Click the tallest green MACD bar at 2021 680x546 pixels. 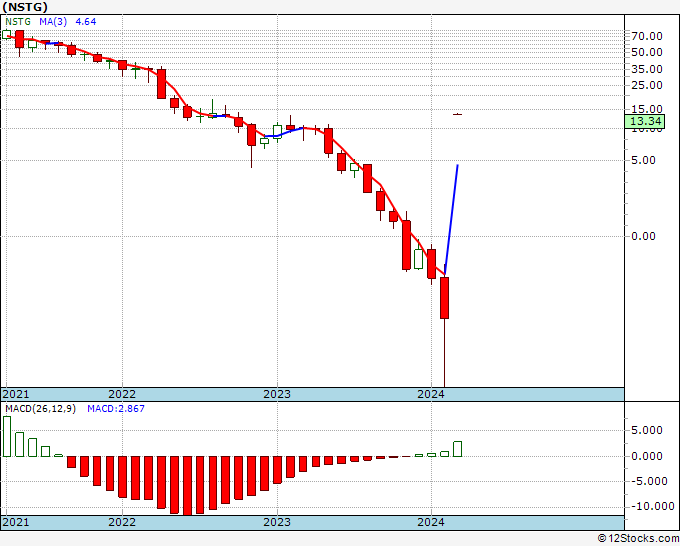(7, 436)
